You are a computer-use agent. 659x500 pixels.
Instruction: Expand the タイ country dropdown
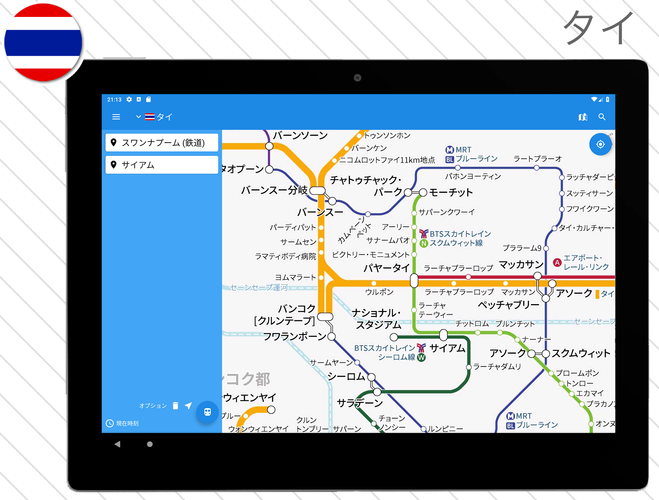click(154, 117)
